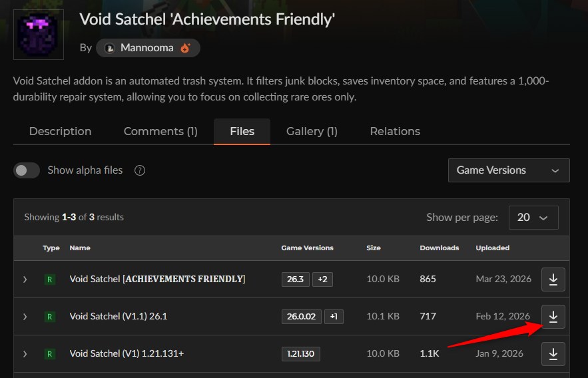This screenshot has height=378, width=588.
Task: Expand the Void Satchel (V1) 1.21.131+ row
Action: 25,353
